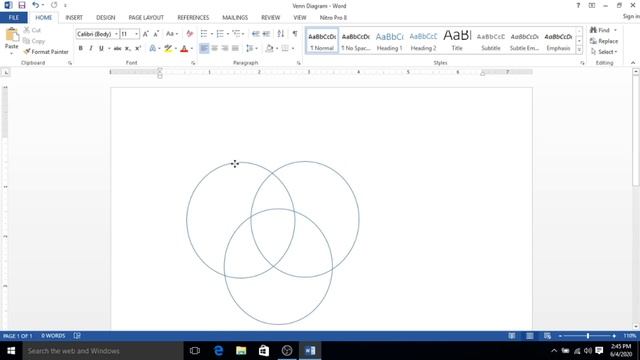
Task: Toggle bold formatting
Action: [x=81, y=49]
